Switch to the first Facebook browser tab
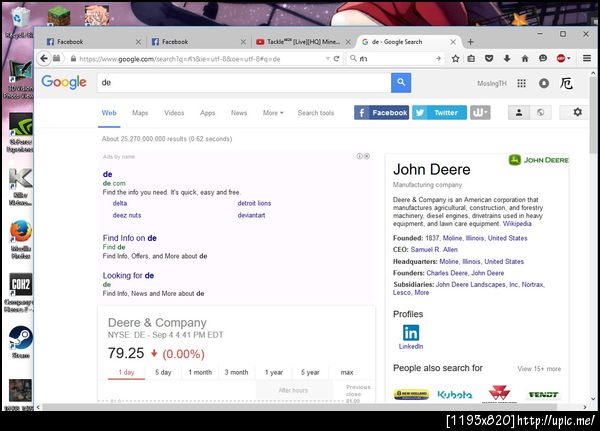 click(93, 42)
